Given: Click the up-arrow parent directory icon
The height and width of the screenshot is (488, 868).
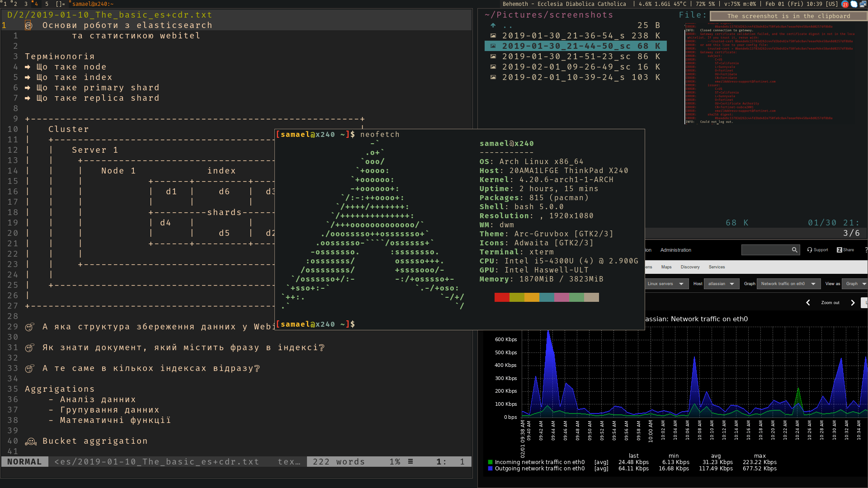Looking at the screenshot, I should (x=493, y=25).
